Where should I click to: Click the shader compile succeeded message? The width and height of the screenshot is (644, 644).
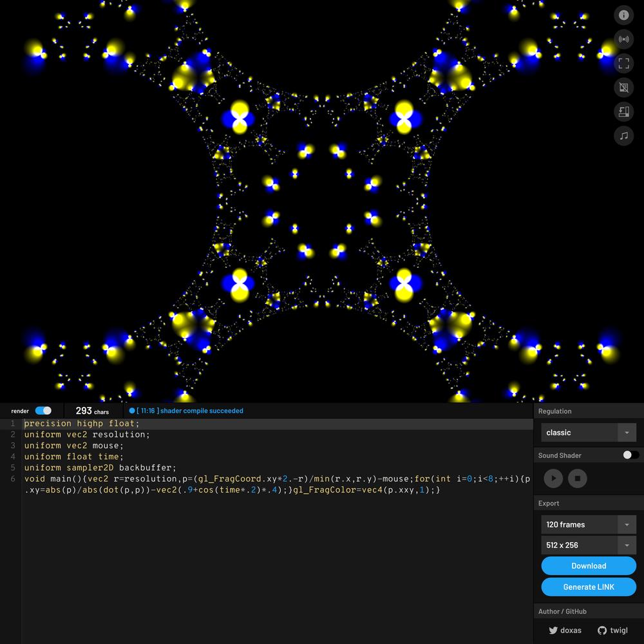coord(186,411)
